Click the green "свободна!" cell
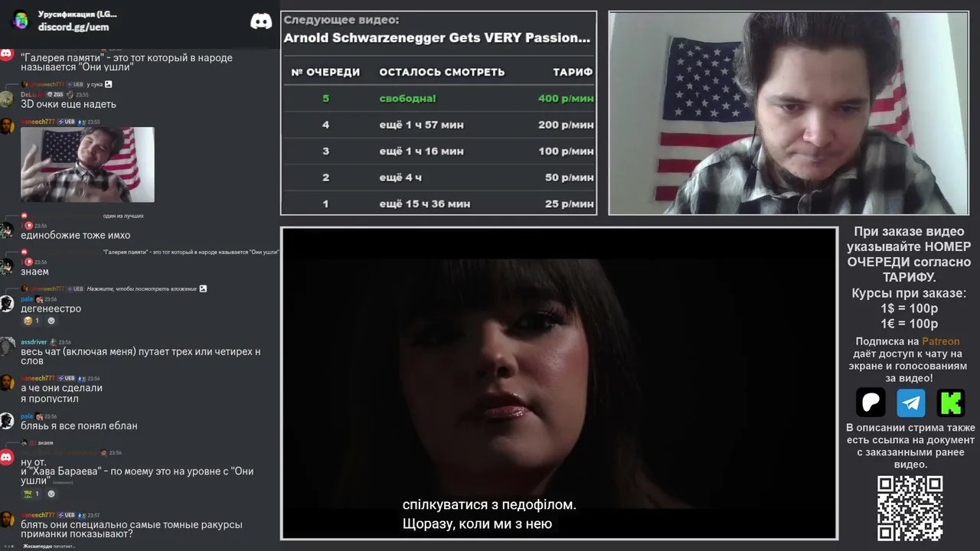This screenshot has height=551, width=980. click(407, 99)
